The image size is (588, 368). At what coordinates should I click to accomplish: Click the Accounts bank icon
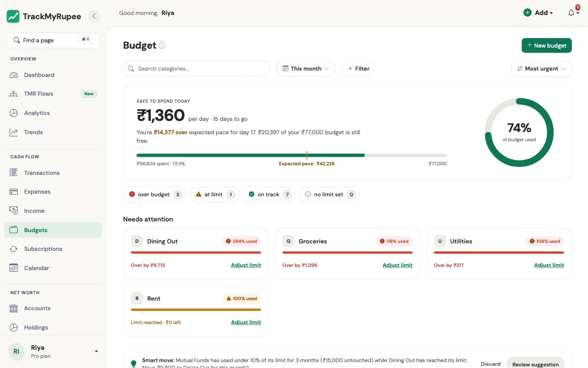pos(13,308)
